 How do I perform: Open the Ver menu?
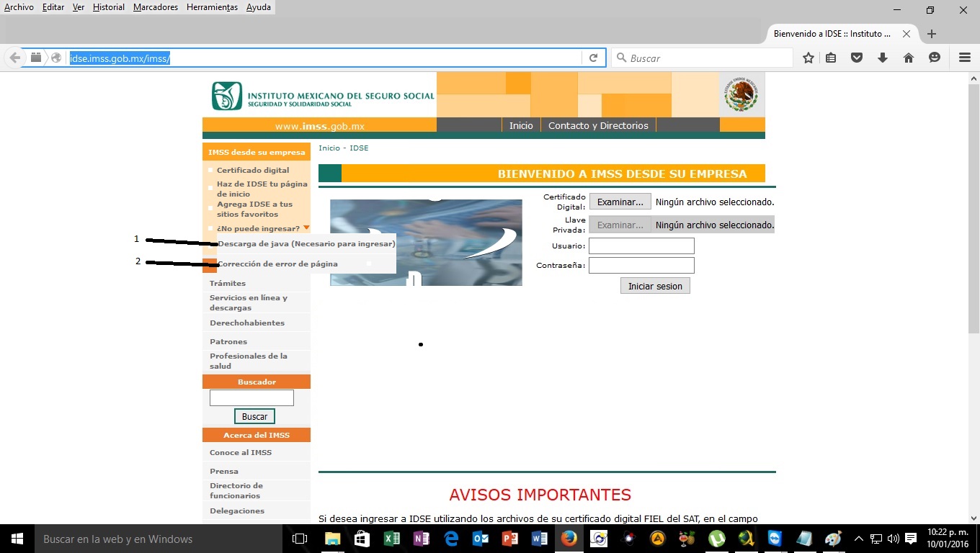coord(79,7)
